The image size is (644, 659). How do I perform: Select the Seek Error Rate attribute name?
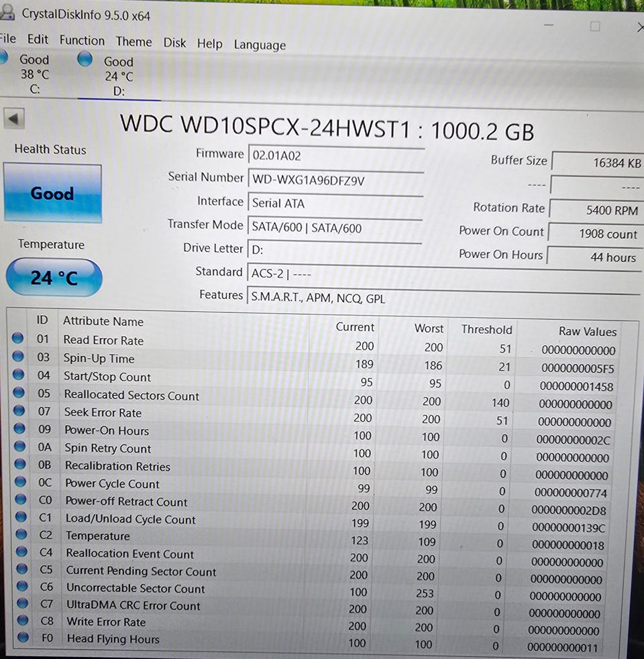[x=103, y=413]
